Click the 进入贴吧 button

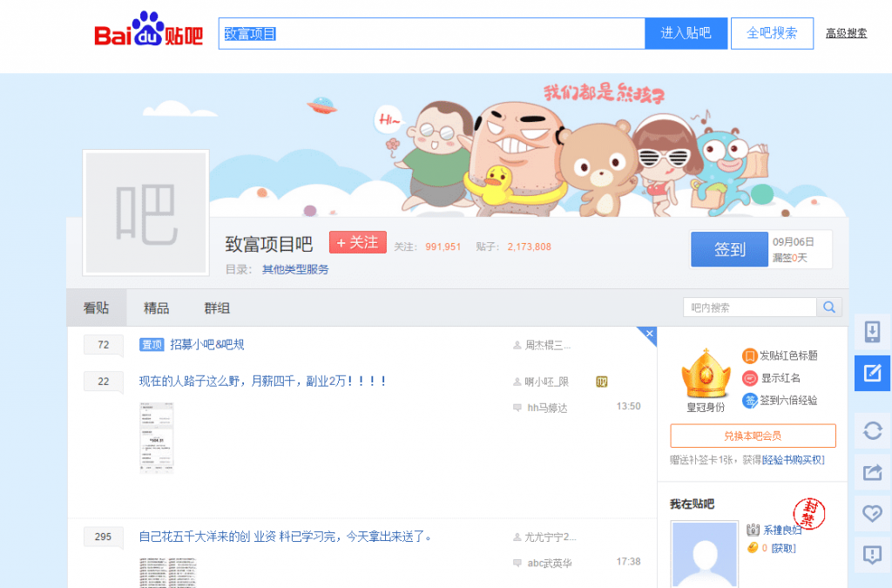pos(686,32)
